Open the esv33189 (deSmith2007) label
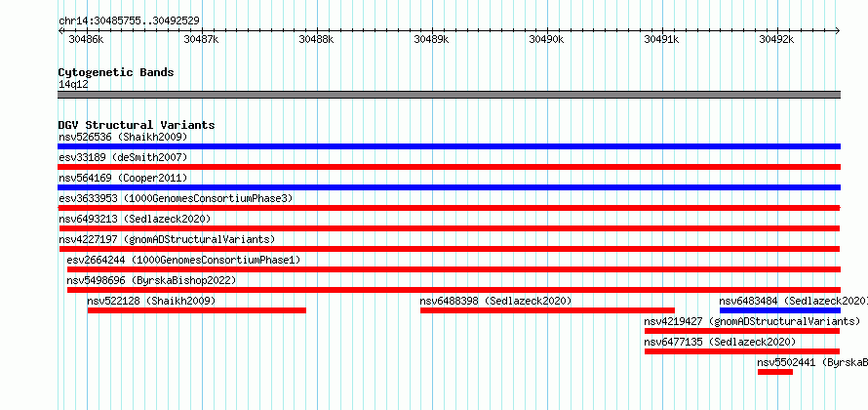Viewport: 868px width, 410px height. tap(123, 157)
